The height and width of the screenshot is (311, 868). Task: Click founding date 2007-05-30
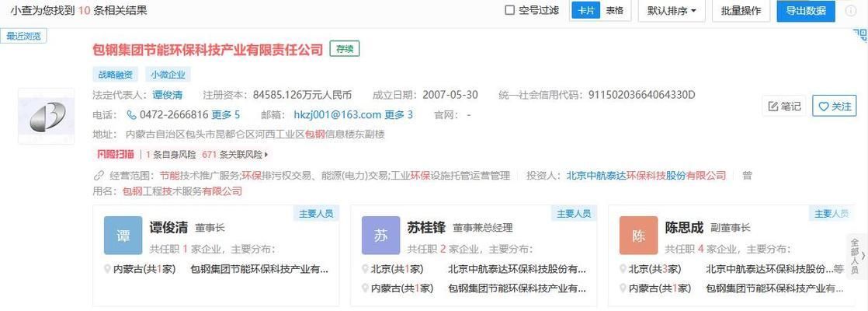click(x=450, y=95)
